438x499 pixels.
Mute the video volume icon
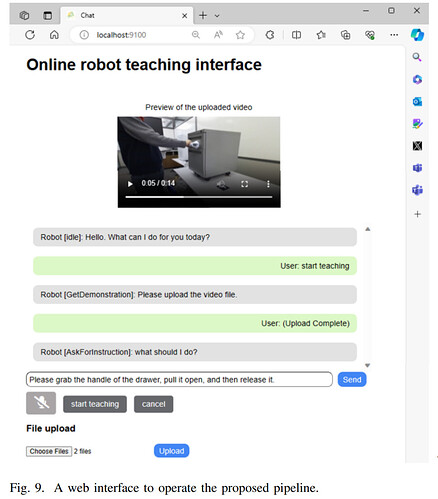point(221,184)
